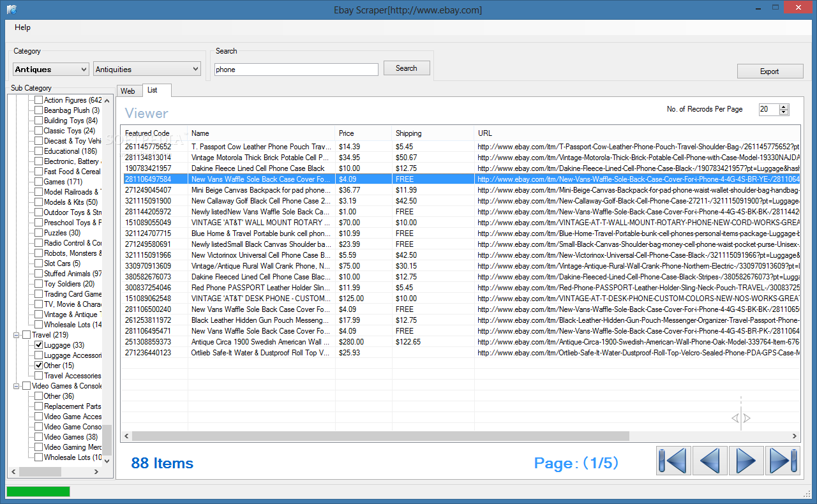The width and height of the screenshot is (817, 504).
Task: Click the green progress bar
Action: point(38,491)
